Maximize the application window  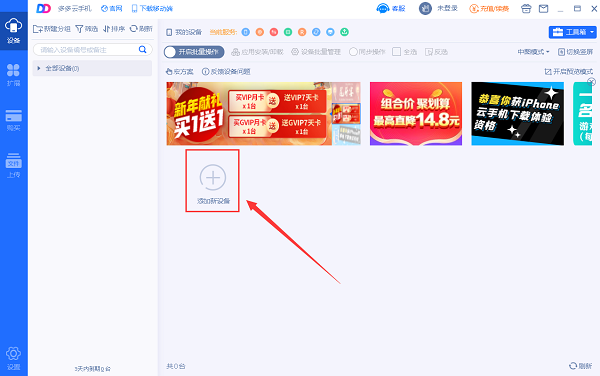[577, 8]
